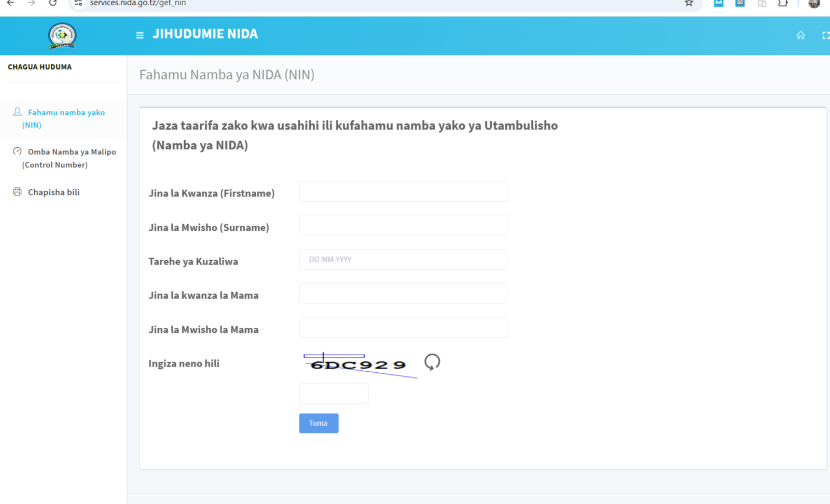Click the Fahamu Namba ya NIDA (NIN) heading
The height and width of the screenshot is (504, 830).
click(x=227, y=75)
